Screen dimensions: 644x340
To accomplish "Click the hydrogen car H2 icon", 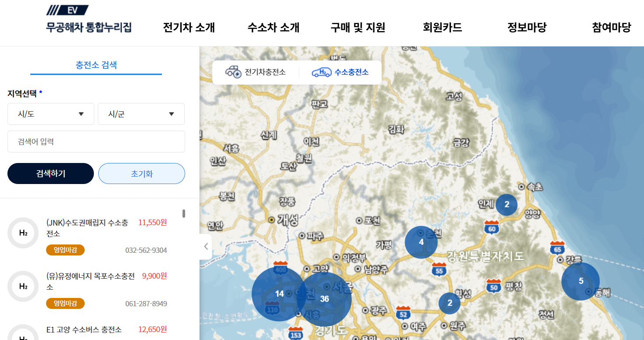I will point(322,72).
